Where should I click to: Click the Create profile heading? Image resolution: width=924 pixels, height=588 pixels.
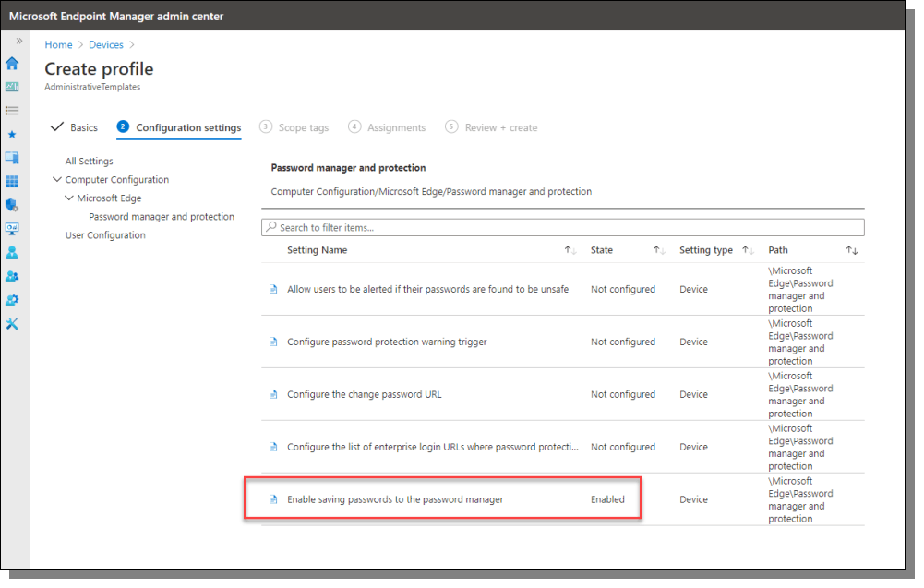point(99,69)
